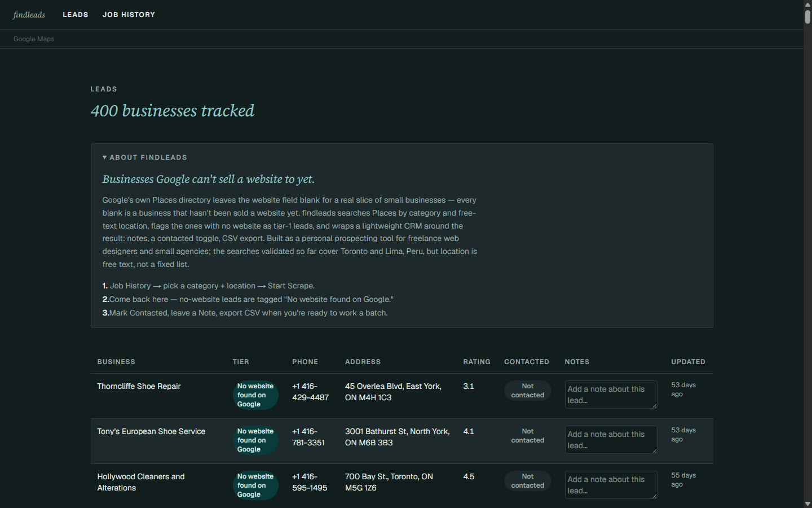
Task: Open the Job History nav tab
Action: 129,15
